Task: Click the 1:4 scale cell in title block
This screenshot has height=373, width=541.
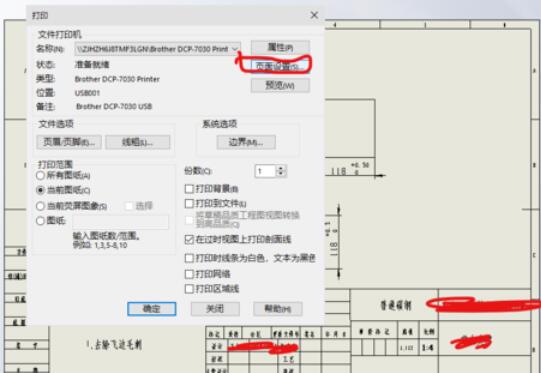Action: pyautogui.click(x=428, y=347)
